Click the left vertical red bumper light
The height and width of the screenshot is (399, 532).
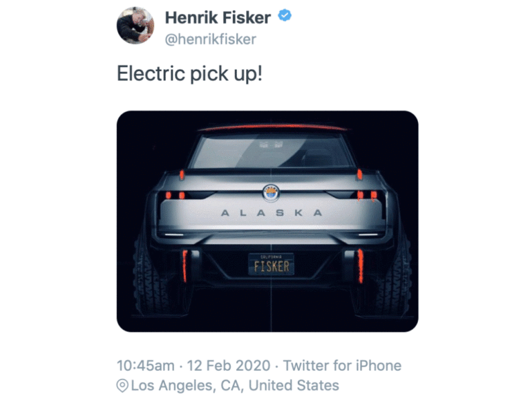pyautogui.click(x=185, y=266)
